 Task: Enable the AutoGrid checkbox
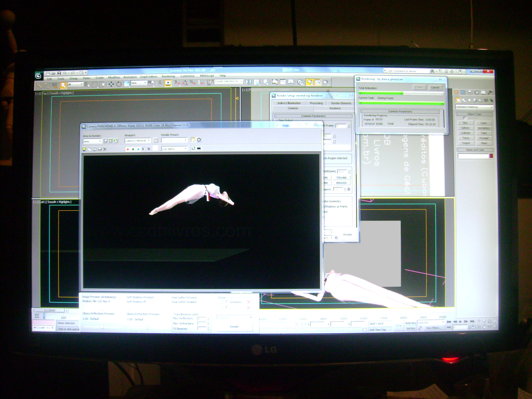pos(465,118)
